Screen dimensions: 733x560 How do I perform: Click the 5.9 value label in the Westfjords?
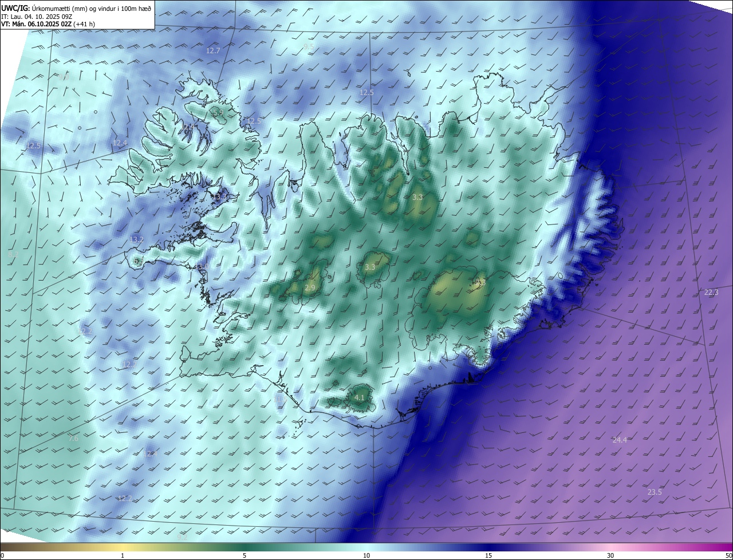[x=218, y=113]
